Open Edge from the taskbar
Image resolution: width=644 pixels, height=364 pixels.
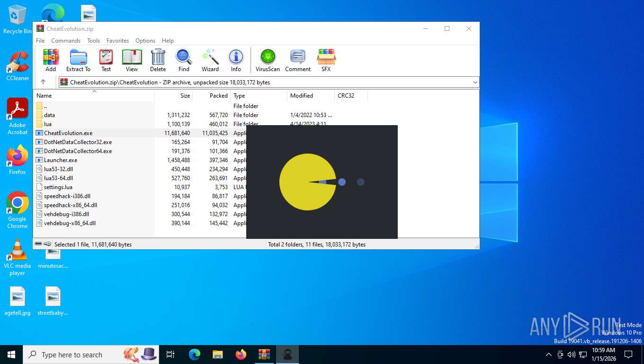point(194,355)
